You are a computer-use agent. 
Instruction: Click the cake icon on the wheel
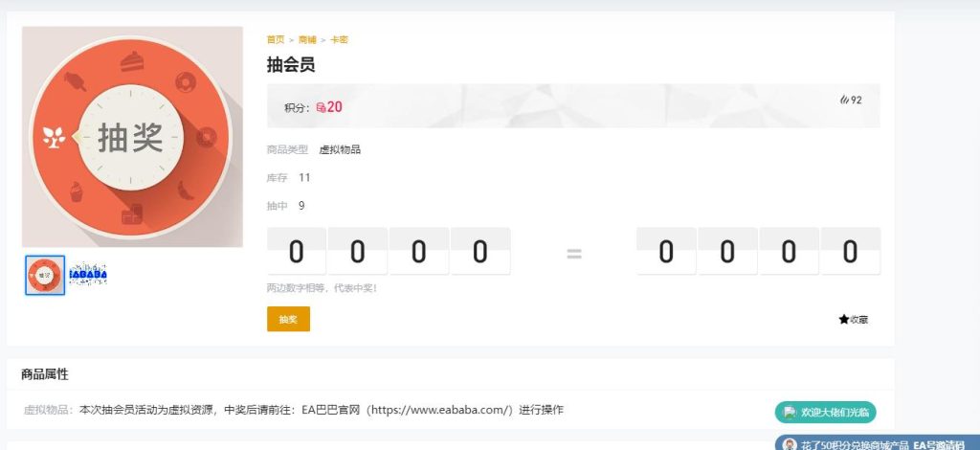[x=132, y=61]
